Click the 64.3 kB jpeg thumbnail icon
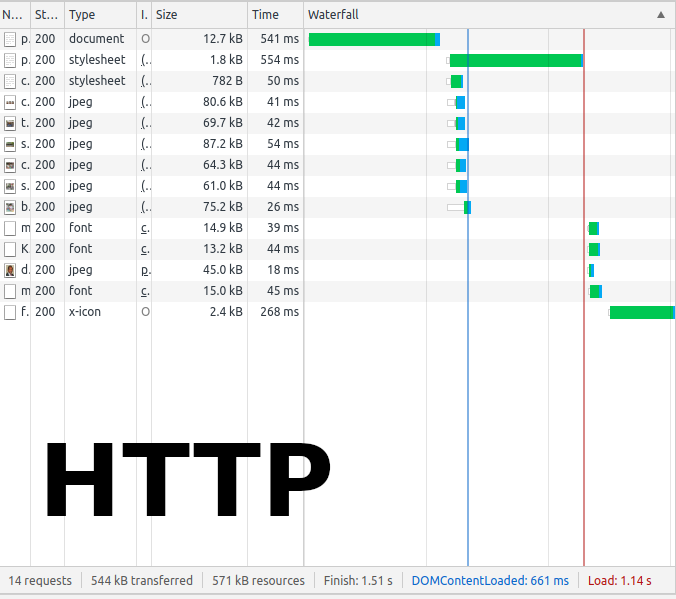Viewport: 676px width, 599px height. [x=10, y=166]
